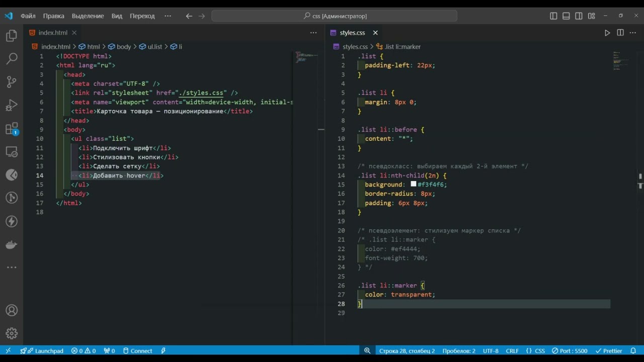Image resolution: width=644 pixels, height=362 pixels.
Task: Go forward with the navigation arrow
Action: pyautogui.click(x=202, y=16)
